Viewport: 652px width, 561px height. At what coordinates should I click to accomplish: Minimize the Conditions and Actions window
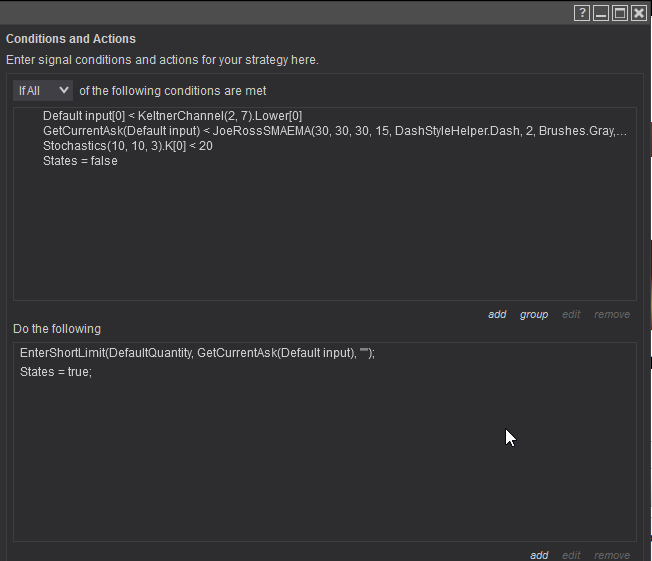(601, 13)
